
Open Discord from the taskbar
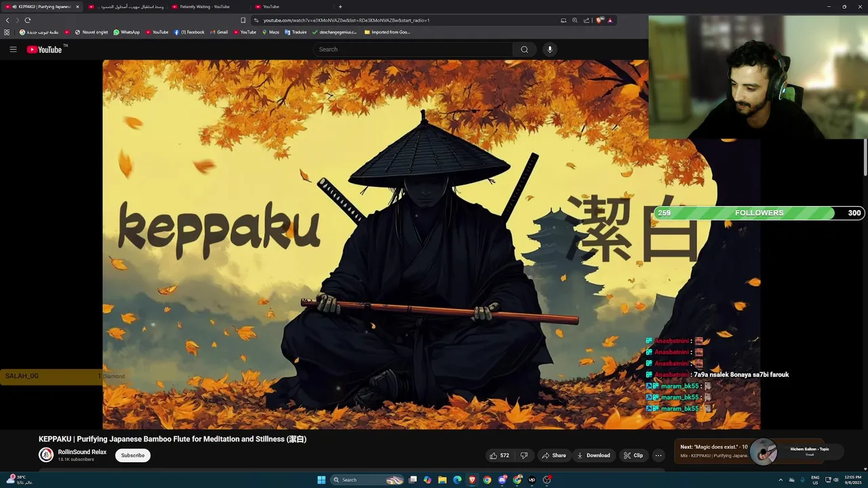[x=502, y=480]
